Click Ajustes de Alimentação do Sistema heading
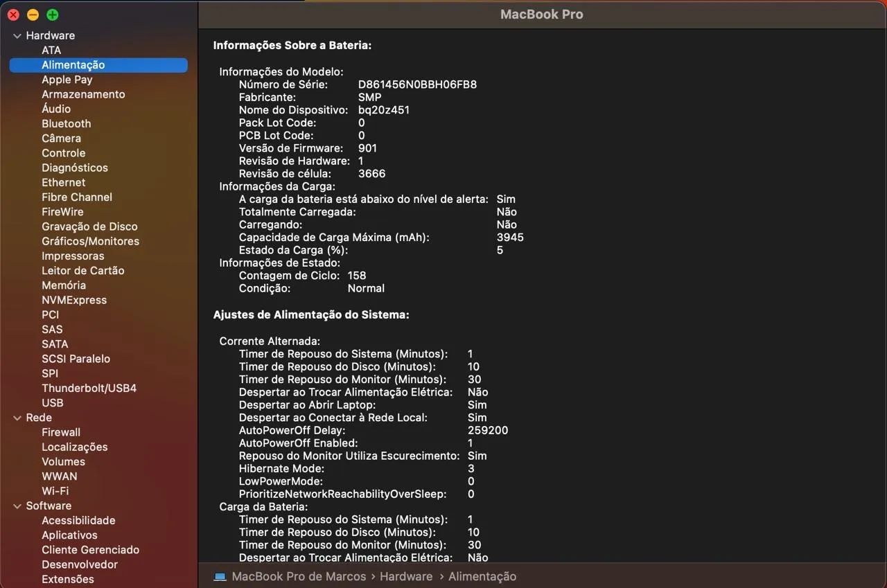This screenshot has width=887, height=588. click(x=311, y=315)
